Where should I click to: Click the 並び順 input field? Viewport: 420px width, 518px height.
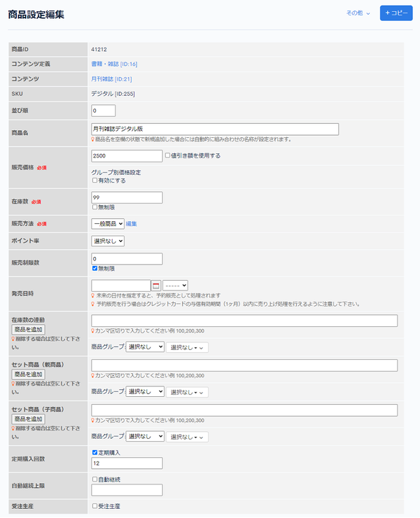click(104, 111)
